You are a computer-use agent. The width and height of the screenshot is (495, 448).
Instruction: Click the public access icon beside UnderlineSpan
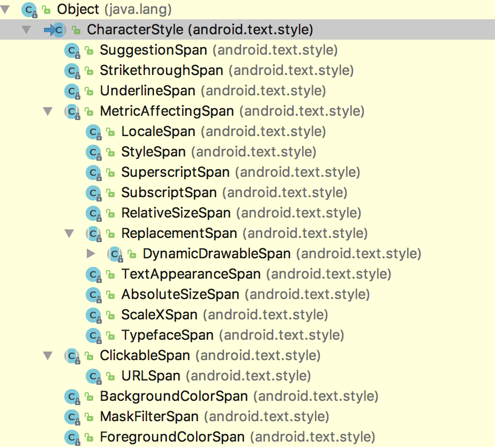tap(89, 92)
